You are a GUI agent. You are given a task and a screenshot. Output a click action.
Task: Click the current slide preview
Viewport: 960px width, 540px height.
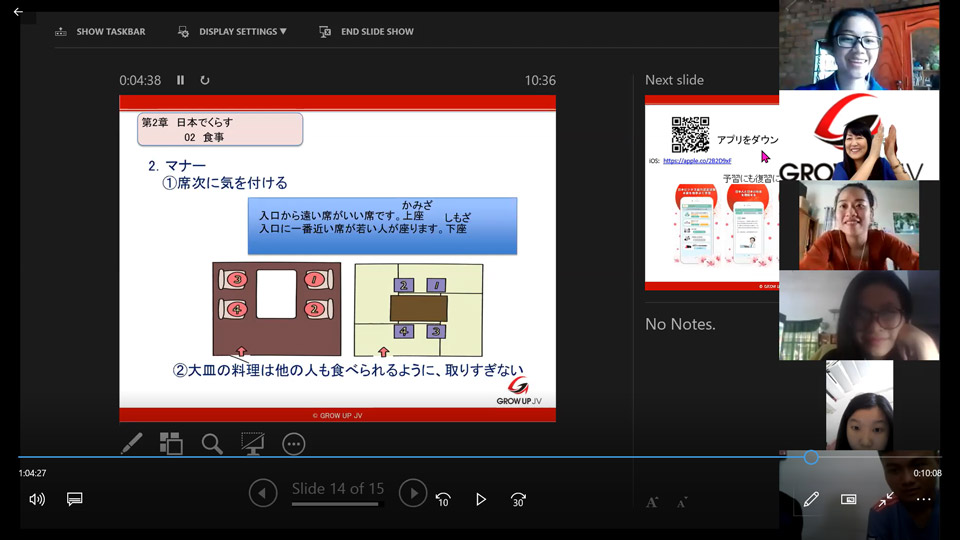click(337, 258)
